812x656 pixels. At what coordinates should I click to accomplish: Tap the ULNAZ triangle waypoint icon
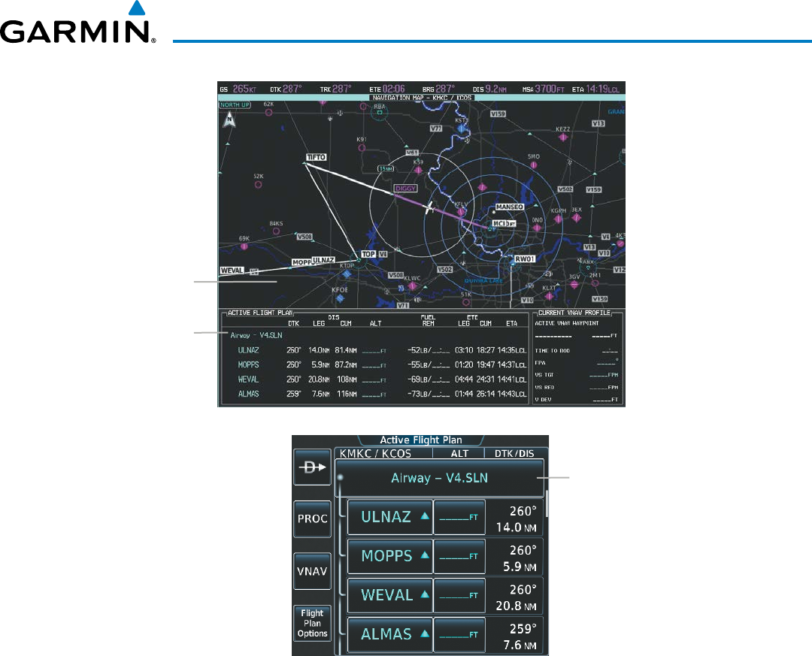tap(425, 515)
